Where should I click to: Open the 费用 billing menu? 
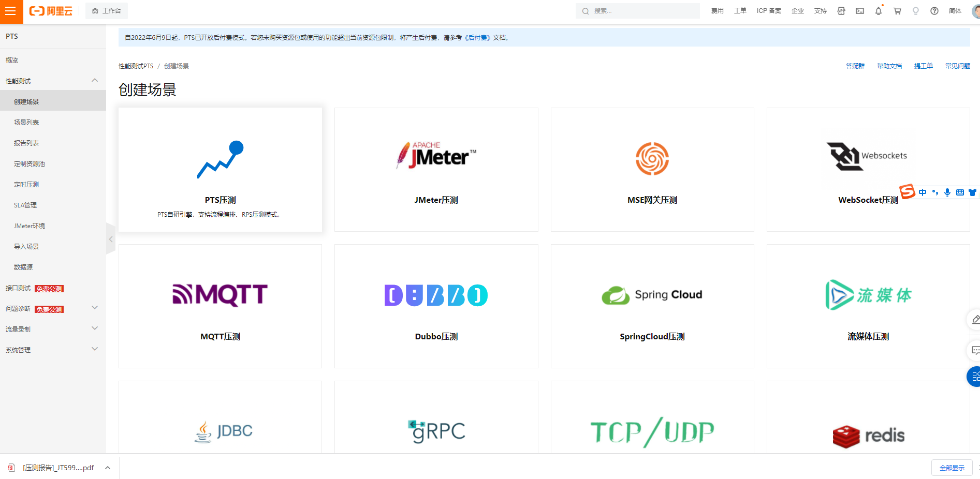coord(717,11)
